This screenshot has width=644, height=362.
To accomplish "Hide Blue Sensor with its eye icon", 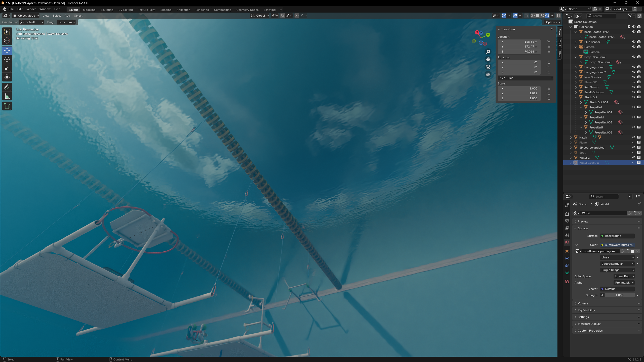I will tap(634, 42).
